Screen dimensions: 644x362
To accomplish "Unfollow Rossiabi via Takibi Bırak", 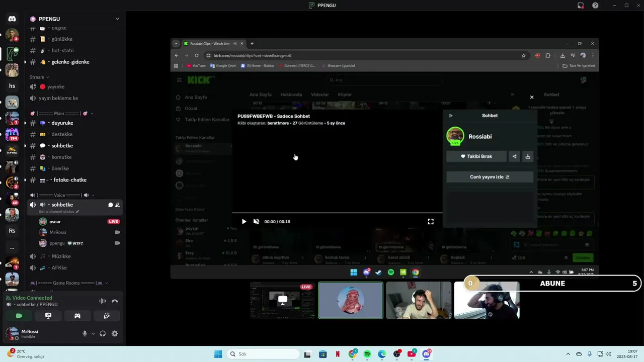I will [x=476, y=156].
